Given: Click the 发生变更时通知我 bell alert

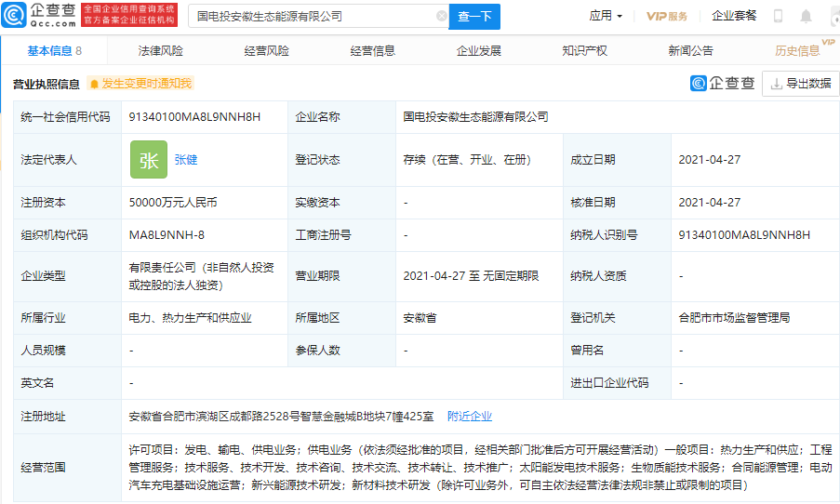Looking at the screenshot, I should (140, 84).
